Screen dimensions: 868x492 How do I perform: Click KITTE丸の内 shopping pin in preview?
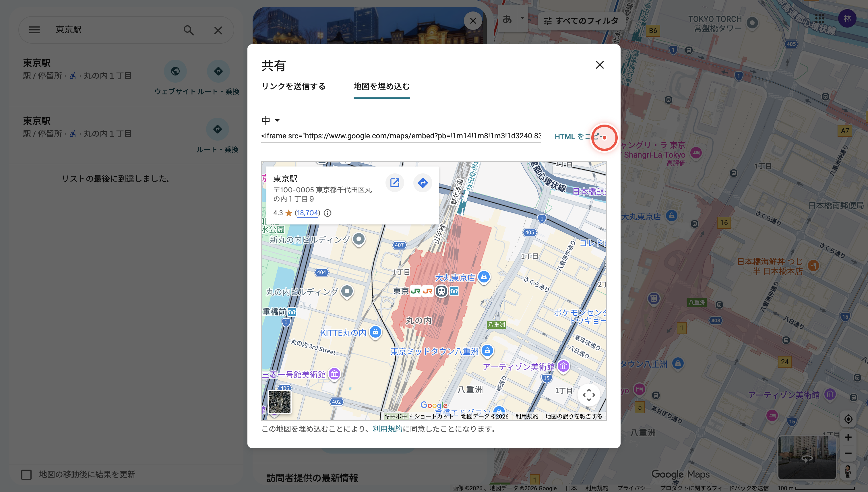375,332
